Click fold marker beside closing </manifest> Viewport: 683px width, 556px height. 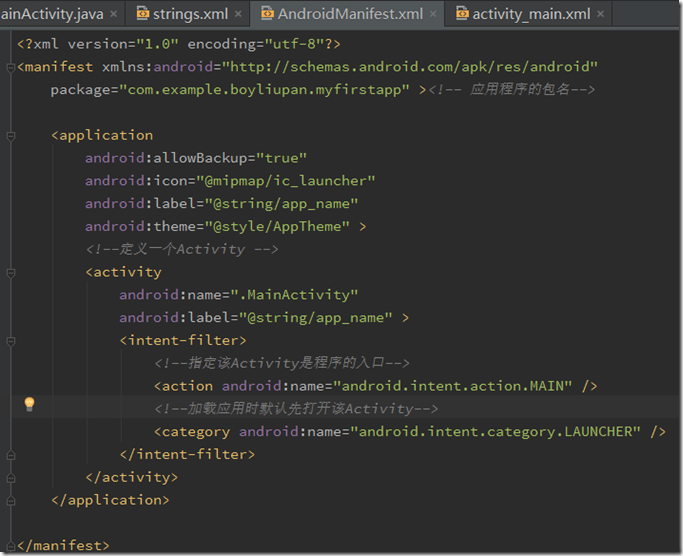(x=9, y=545)
